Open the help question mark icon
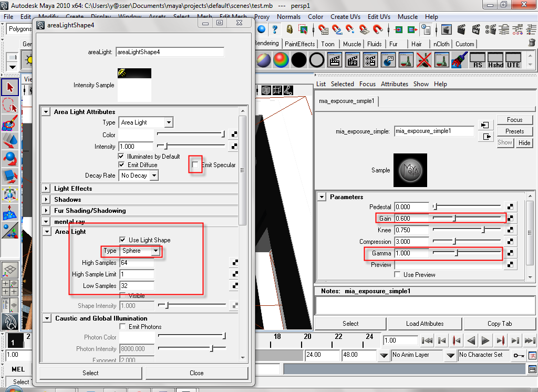 tap(274, 30)
